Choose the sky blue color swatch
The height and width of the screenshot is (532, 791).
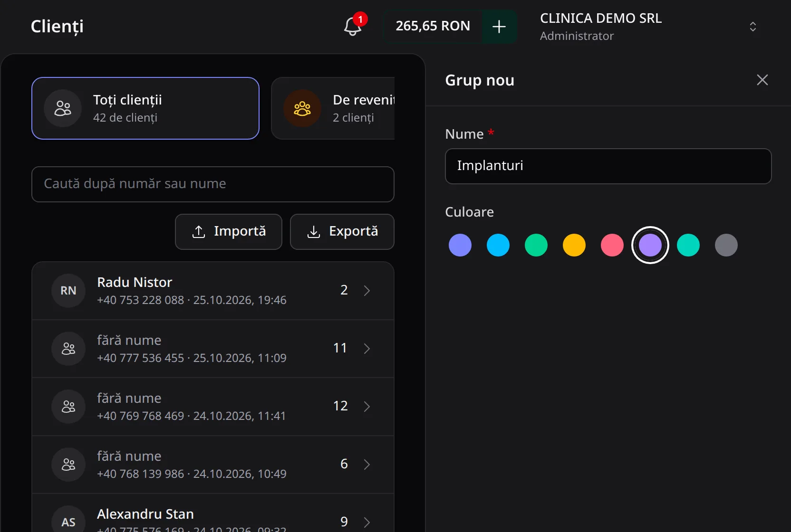click(498, 245)
